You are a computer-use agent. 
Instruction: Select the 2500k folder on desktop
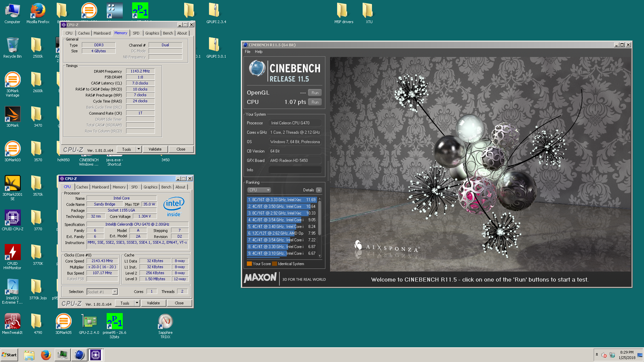point(38,48)
